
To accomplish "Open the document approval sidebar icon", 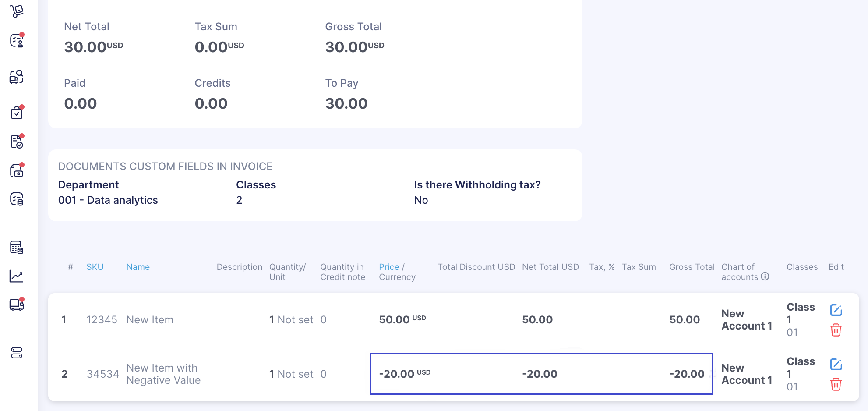I will tap(17, 142).
